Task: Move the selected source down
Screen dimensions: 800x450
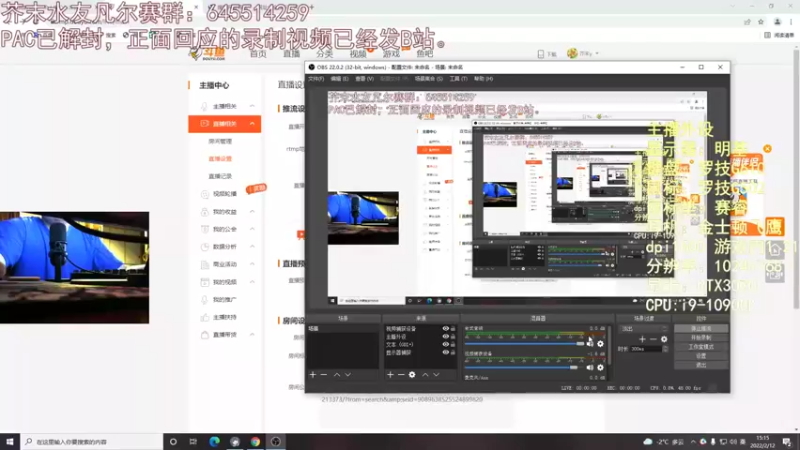Action: coord(436,375)
